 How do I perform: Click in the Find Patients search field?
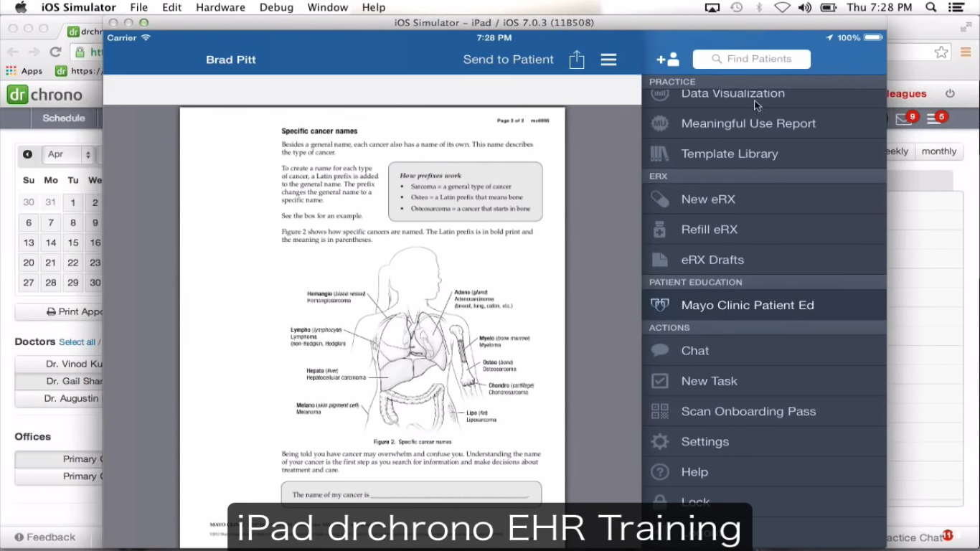(x=751, y=60)
